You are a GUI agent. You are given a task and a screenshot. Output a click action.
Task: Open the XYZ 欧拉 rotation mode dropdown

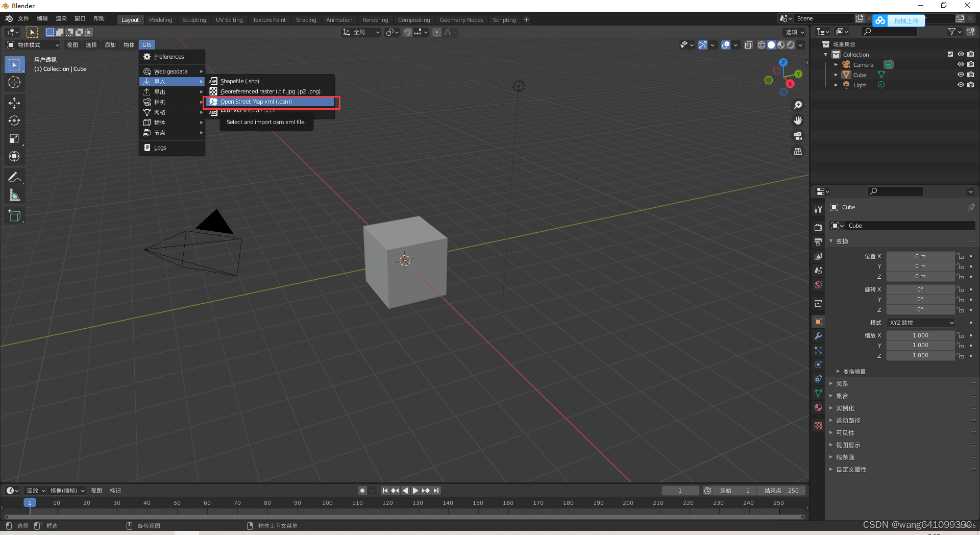(920, 322)
